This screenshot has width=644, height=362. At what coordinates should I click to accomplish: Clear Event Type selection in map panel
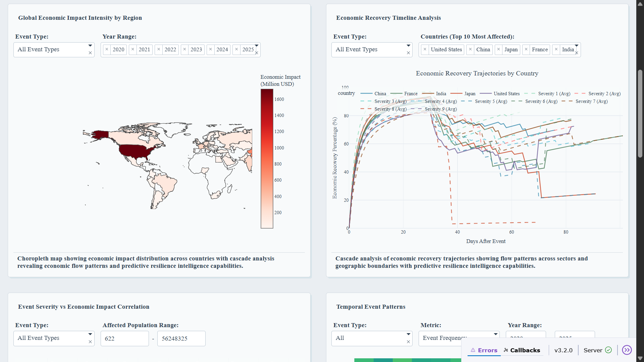pos(90,53)
